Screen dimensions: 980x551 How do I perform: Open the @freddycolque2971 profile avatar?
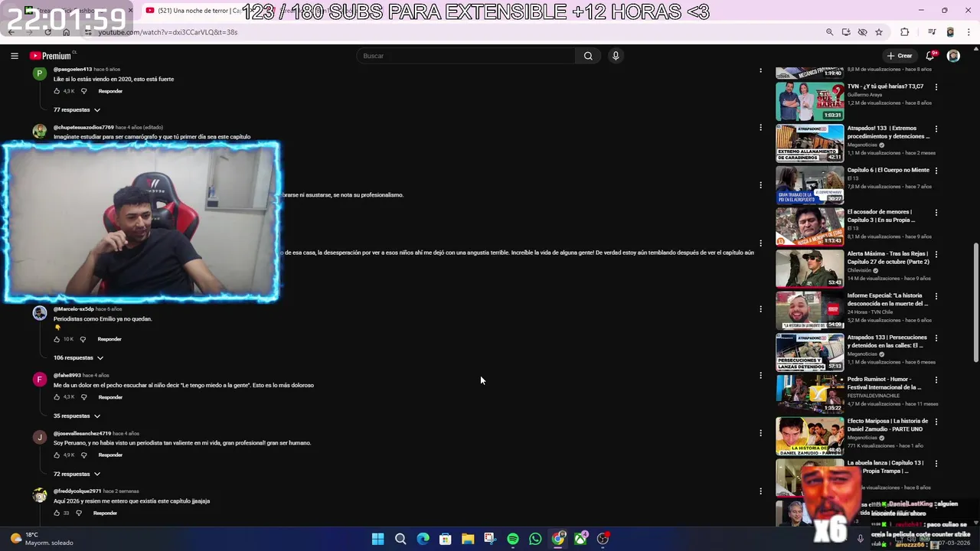(x=40, y=495)
